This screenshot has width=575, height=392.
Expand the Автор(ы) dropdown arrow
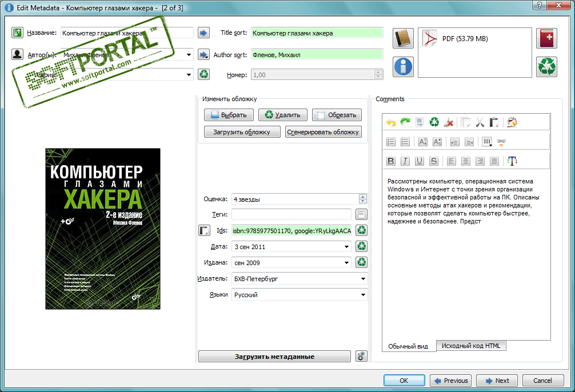(x=189, y=55)
